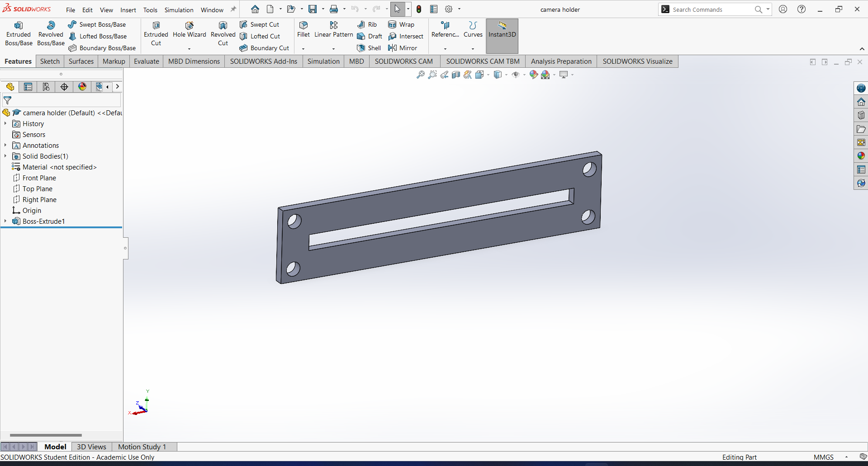Image resolution: width=868 pixels, height=466 pixels.
Task: Toggle the menu bar pin
Action: (233, 9)
